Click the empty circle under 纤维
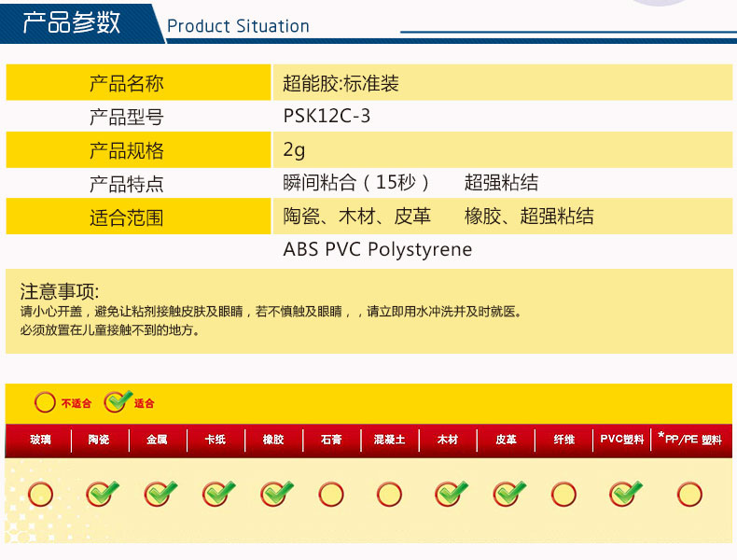 563,494
